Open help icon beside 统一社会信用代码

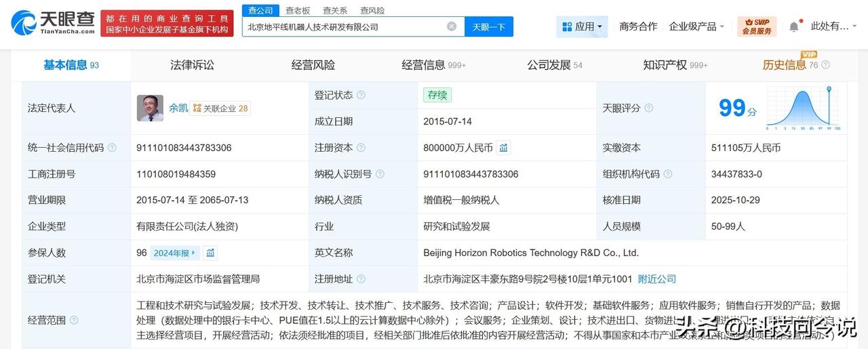[x=112, y=148]
